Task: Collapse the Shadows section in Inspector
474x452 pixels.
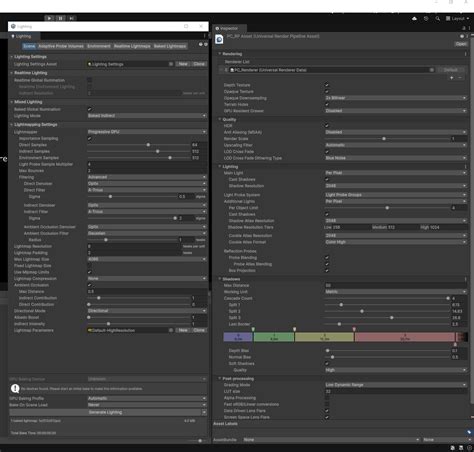Action: click(x=220, y=279)
